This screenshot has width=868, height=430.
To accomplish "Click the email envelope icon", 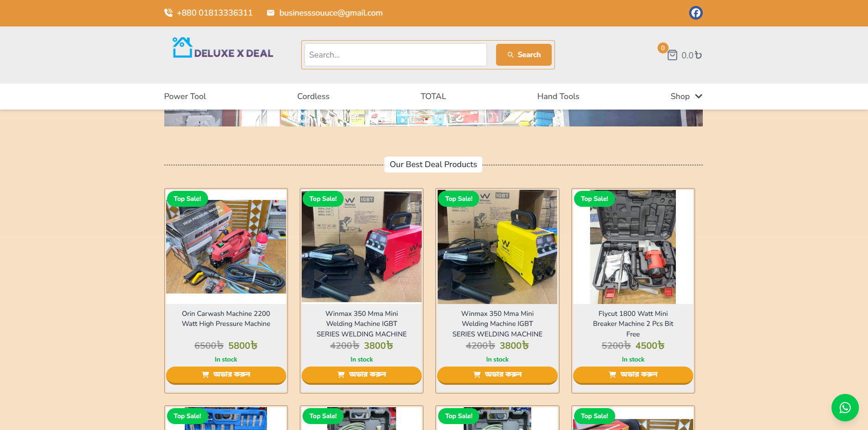I will pos(271,13).
